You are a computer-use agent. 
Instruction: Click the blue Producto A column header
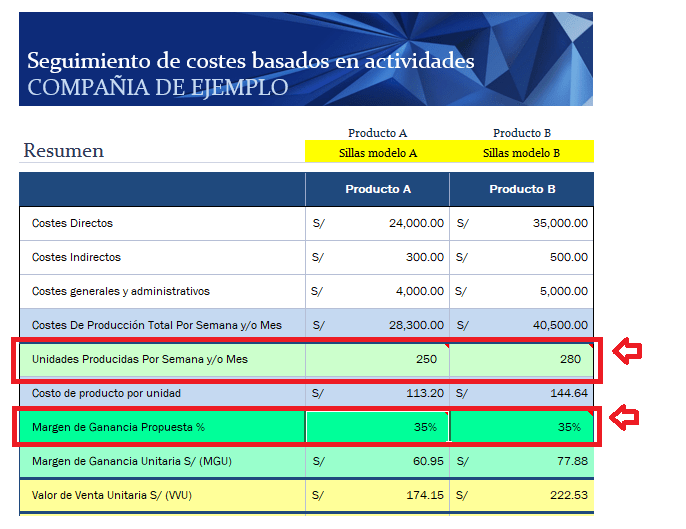point(377,189)
